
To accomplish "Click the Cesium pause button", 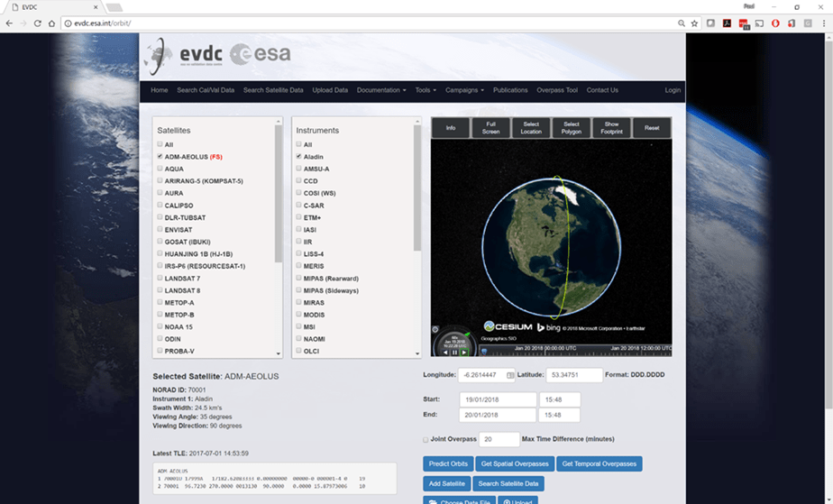I will point(454,353).
